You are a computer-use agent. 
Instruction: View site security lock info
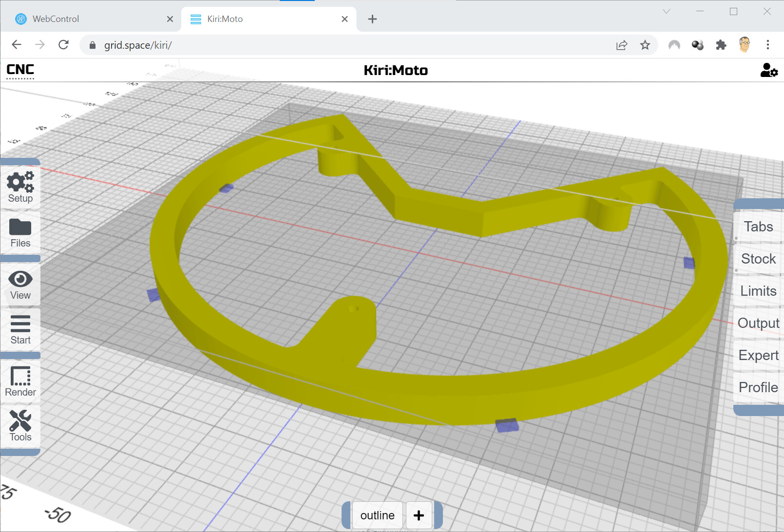93,45
